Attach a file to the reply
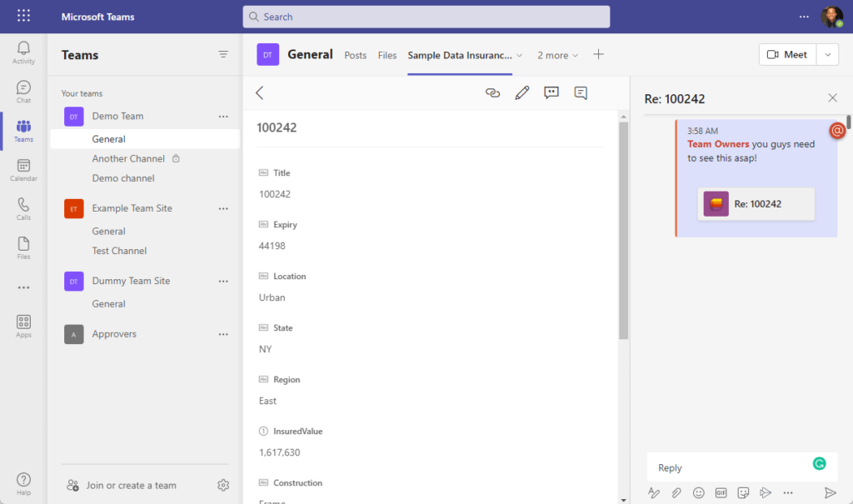Screen dimensions: 853x504 tap(676, 493)
